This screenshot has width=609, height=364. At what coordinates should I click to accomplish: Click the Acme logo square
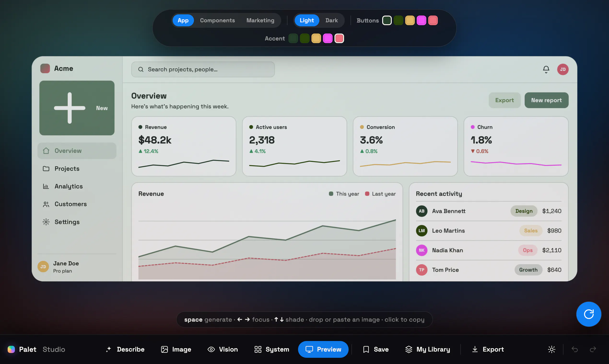(x=45, y=68)
